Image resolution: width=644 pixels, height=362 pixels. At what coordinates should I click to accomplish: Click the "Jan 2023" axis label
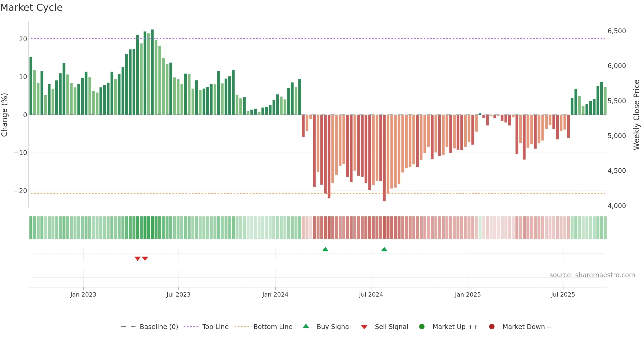pos(83,294)
